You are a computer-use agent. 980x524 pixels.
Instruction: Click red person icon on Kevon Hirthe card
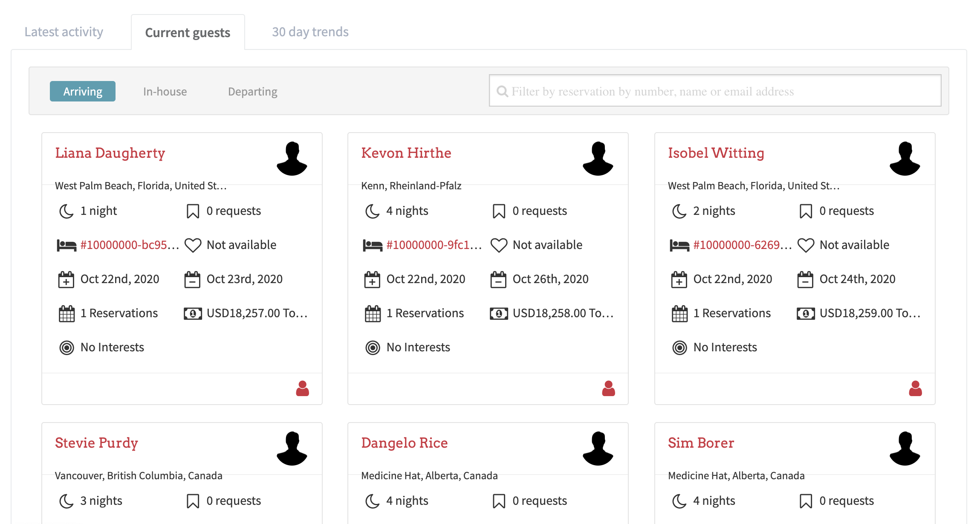coord(609,388)
